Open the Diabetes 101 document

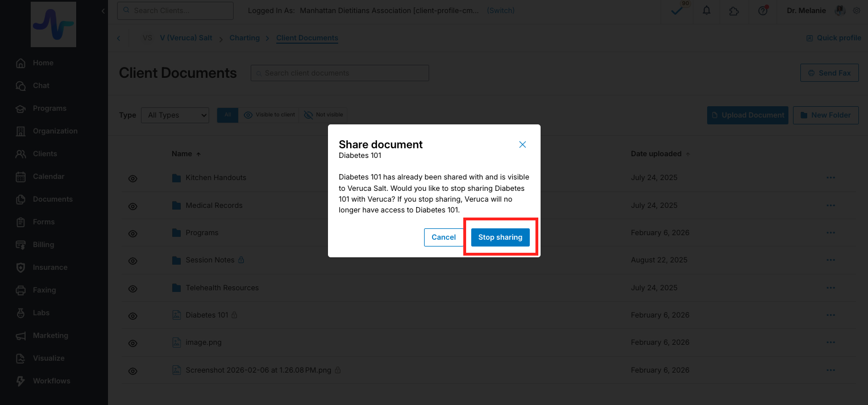click(207, 315)
